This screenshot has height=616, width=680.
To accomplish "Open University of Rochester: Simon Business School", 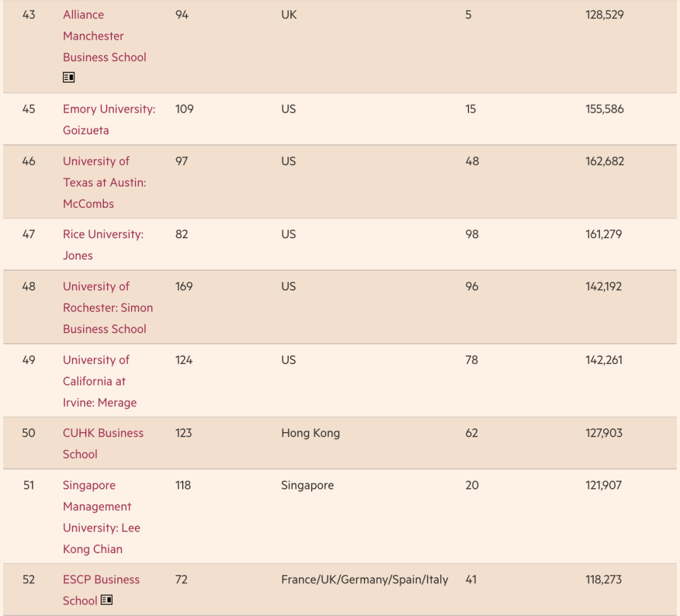I will click(108, 307).
